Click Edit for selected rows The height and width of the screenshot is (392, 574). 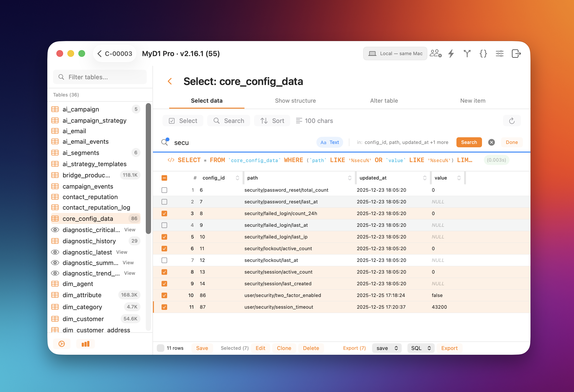pyautogui.click(x=260, y=348)
